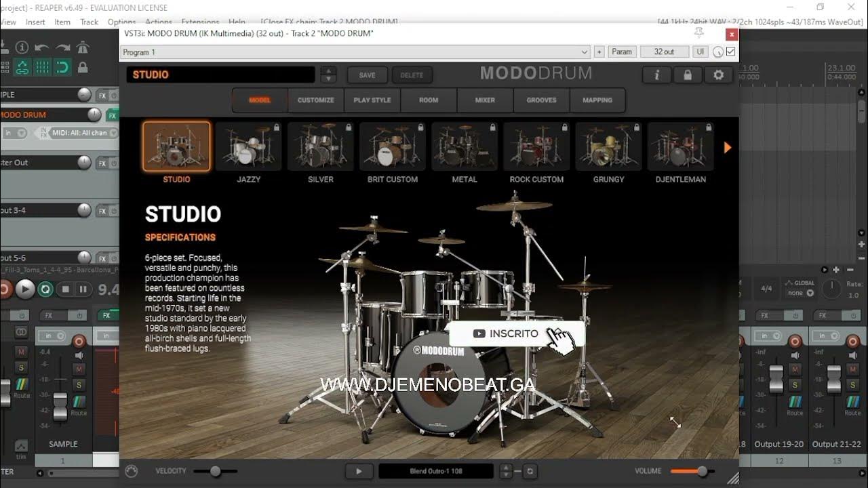Toggle repeat in REAPER transport

click(x=45, y=289)
